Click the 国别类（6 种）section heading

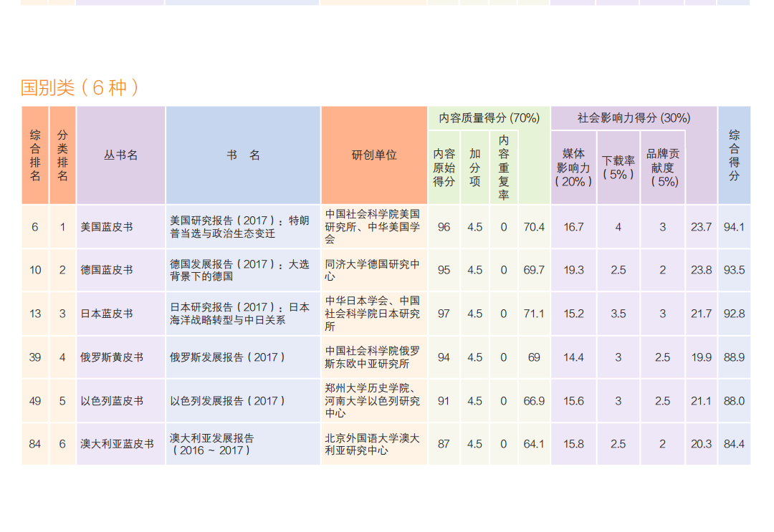[80, 87]
